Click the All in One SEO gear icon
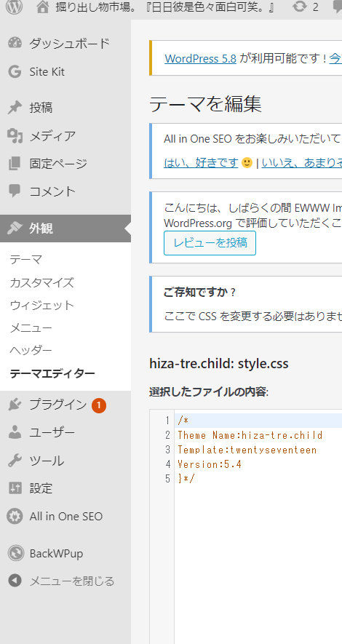 (x=15, y=516)
